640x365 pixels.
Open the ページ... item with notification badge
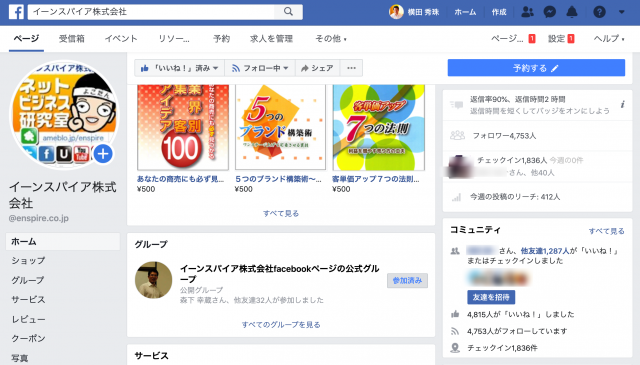click(x=513, y=39)
